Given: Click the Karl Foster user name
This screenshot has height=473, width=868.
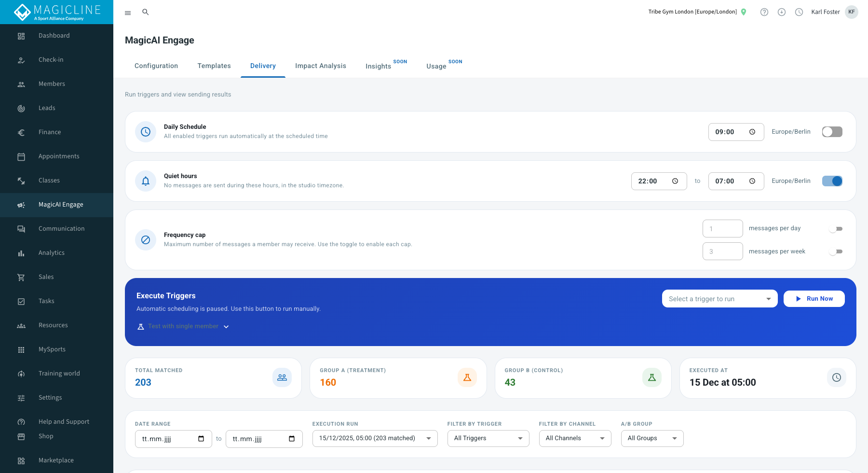Looking at the screenshot, I should 826,12.
